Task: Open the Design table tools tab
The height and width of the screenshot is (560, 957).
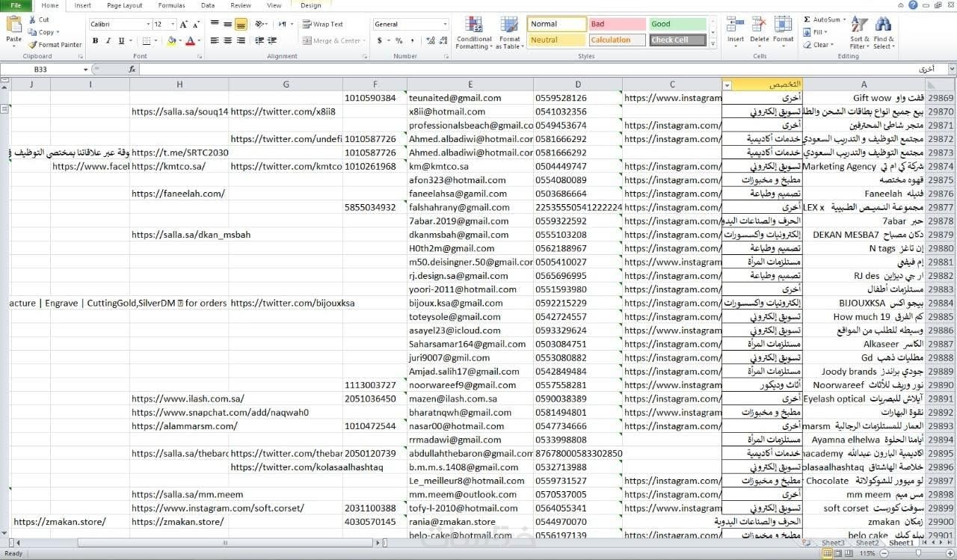Action: 310,5
